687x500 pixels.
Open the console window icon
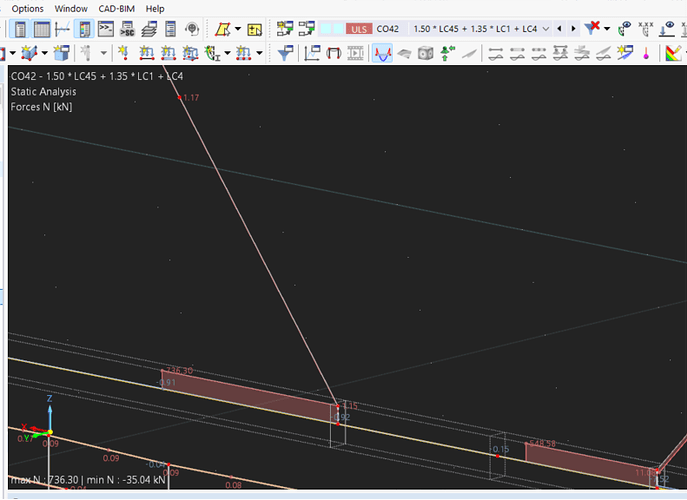(x=106, y=29)
